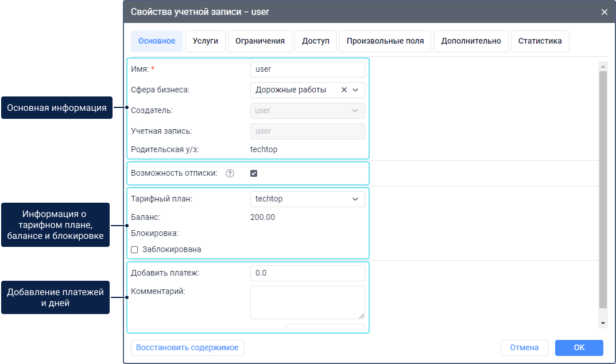Uncheck the Возможность отписки checkbox
This screenshot has width=616, height=364.
click(x=254, y=173)
